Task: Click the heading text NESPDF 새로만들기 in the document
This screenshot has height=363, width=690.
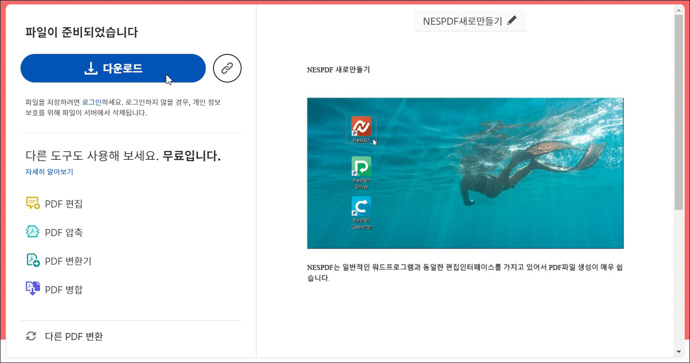Action: tap(338, 70)
